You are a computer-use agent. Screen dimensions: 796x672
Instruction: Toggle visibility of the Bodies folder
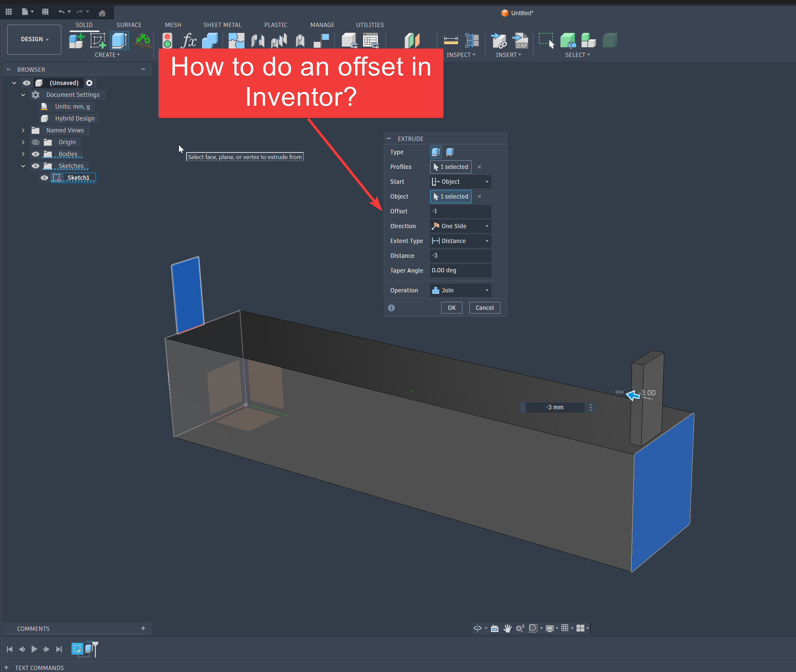(36, 154)
